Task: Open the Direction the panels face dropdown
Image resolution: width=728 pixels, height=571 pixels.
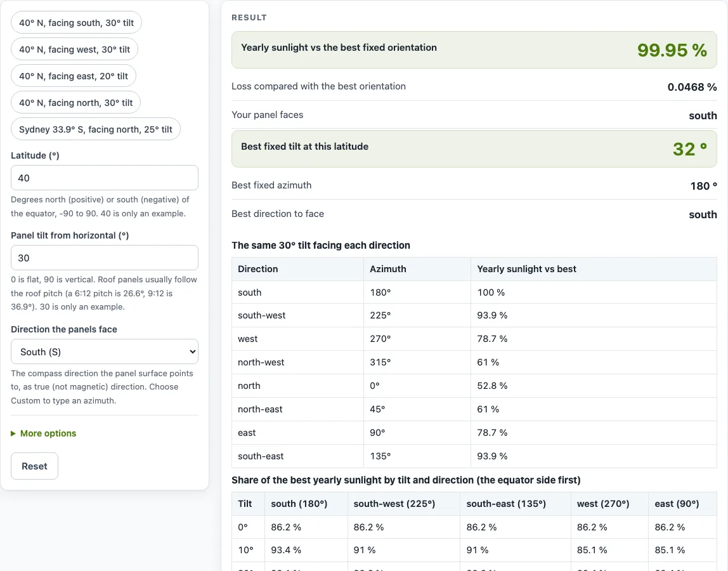Action: (x=105, y=351)
